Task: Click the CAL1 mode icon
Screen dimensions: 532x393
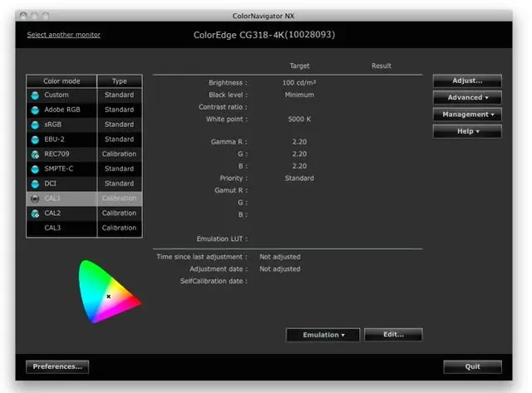Action: coord(35,199)
